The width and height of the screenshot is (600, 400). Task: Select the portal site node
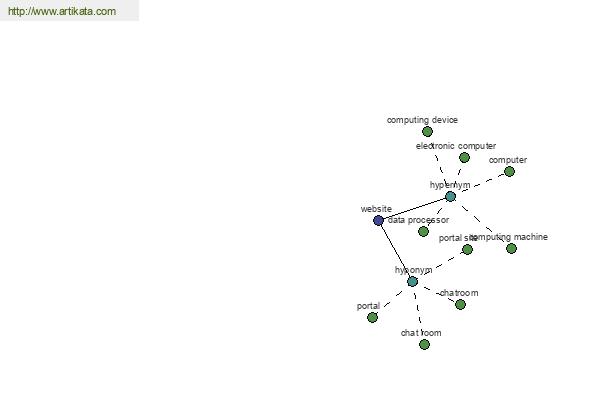point(467,250)
